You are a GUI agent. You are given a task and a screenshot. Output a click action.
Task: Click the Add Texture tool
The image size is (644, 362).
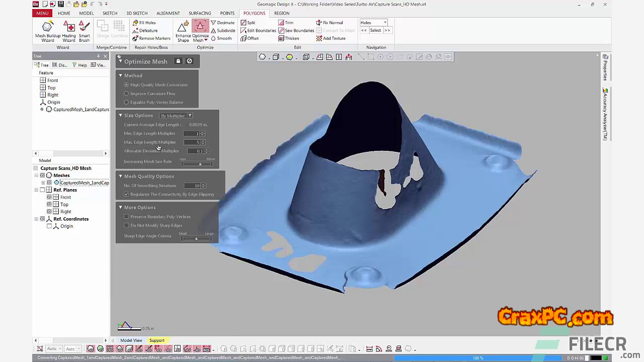331,38
